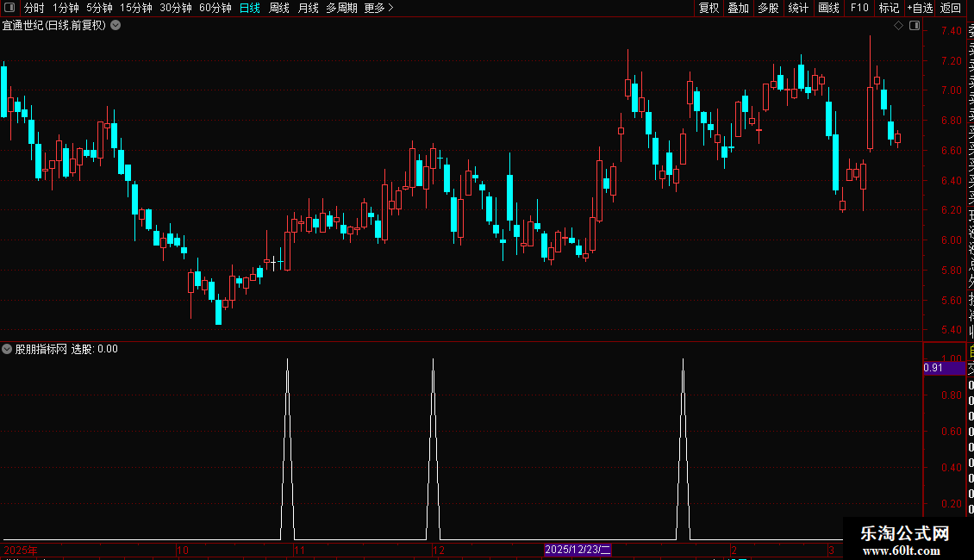Click the panel layout icon at top-left
The width and height of the screenshot is (974, 560).
(9, 8)
